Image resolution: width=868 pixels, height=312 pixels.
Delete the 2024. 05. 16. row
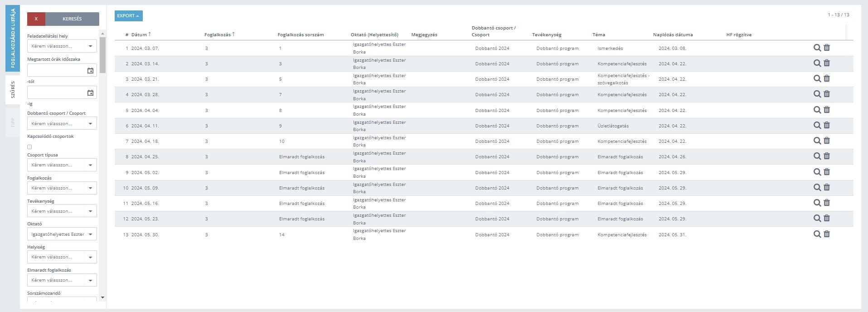pyautogui.click(x=827, y=203)
